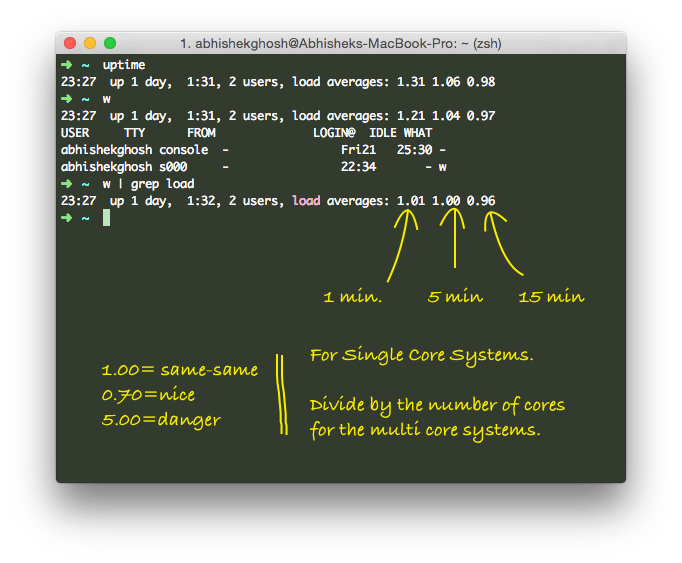Click the WHAT column header

click(x=418, y=133)
